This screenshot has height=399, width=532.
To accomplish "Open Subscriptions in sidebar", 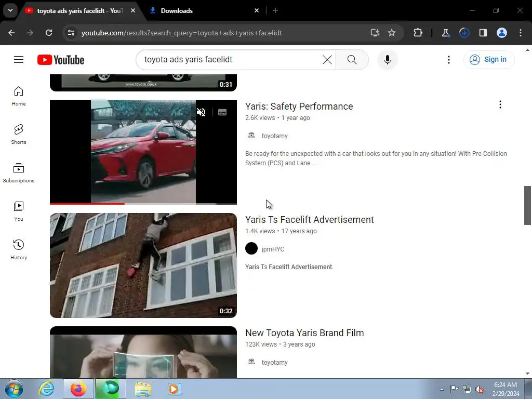I will pyautogui.click(x=19, y=172).
